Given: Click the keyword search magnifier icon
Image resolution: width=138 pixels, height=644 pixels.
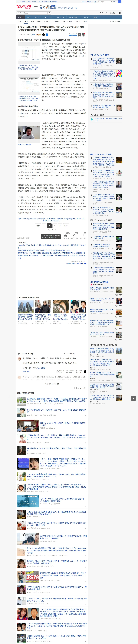Looking at the screenshot, I should 49,13.
